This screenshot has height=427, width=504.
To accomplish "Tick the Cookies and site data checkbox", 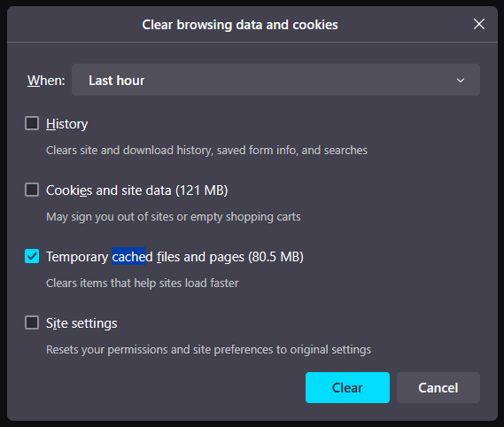I will (32, 190).
